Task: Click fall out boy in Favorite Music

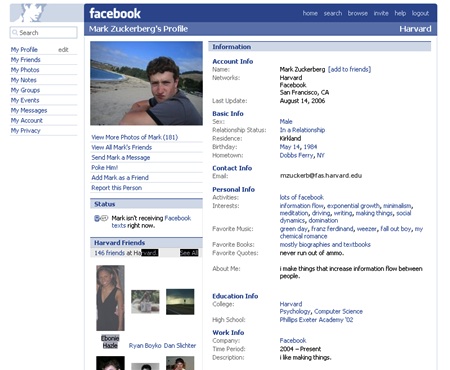Action: click(x=396, y=229)
